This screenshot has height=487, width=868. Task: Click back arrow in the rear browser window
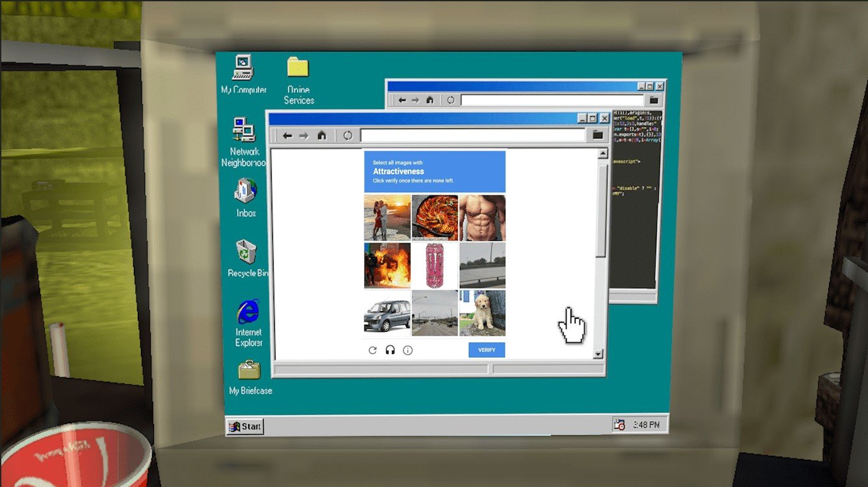[402, 100]
